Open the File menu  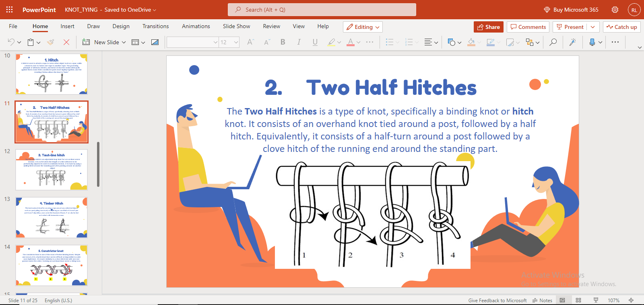tap(13, 27)
